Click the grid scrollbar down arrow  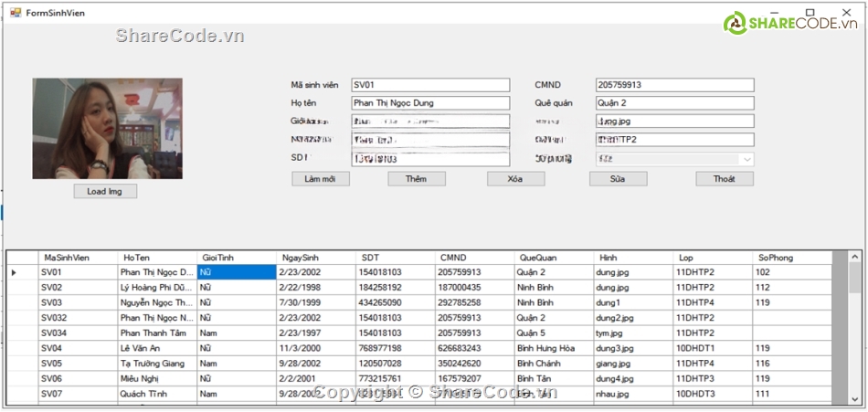(x=854, y=398)
